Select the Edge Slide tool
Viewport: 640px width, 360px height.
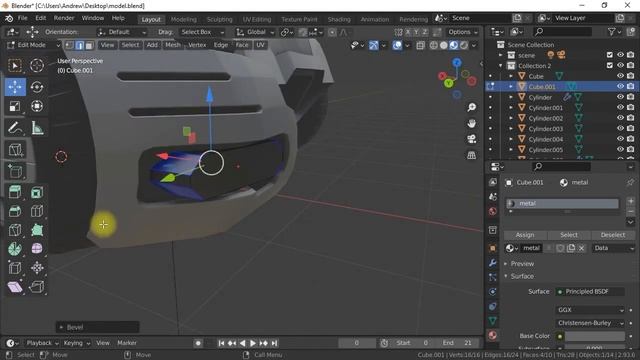click(15, 268)
